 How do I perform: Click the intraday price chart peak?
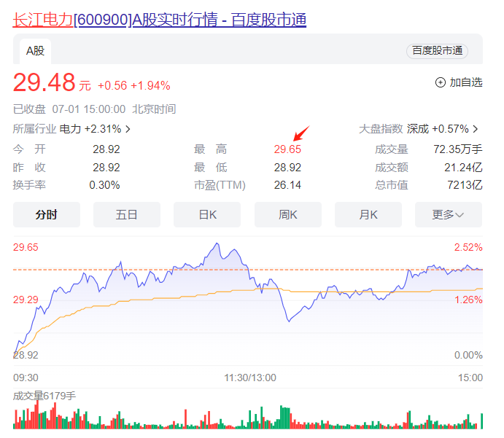(x=217, y=243)
